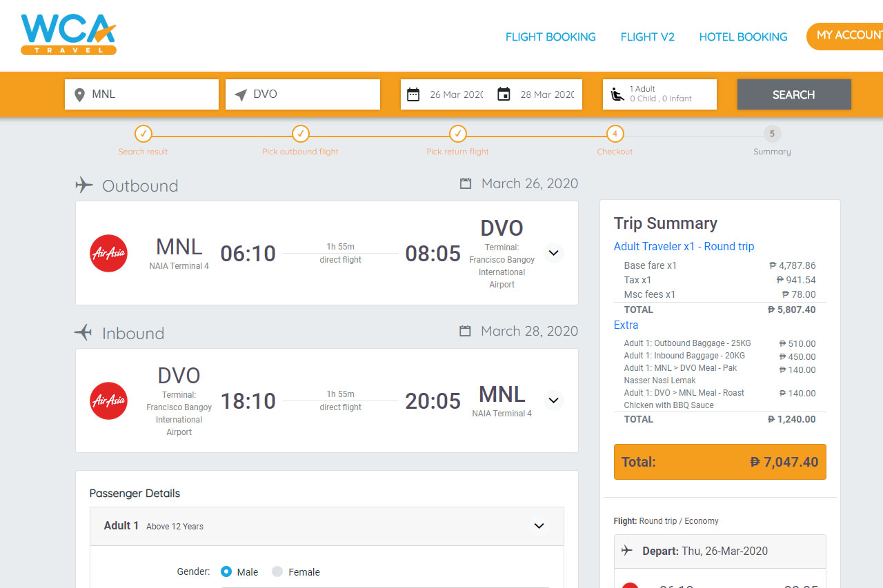Click the Pick outbound flight step label
The image size is (883, 588).
click(300, 152)
